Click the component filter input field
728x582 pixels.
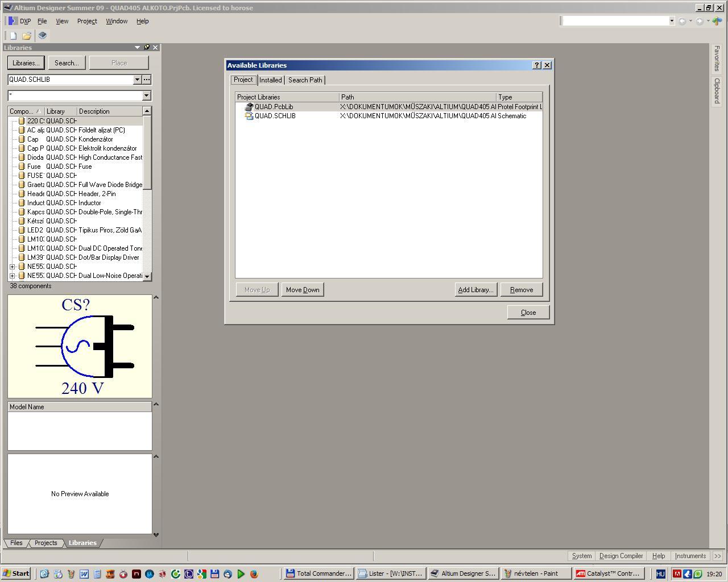(75, 95)
